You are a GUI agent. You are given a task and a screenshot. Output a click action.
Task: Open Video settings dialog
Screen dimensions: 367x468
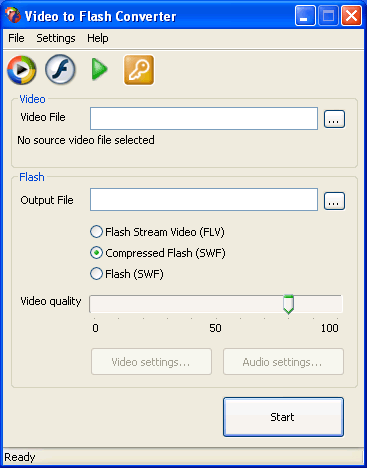point(151,362)
